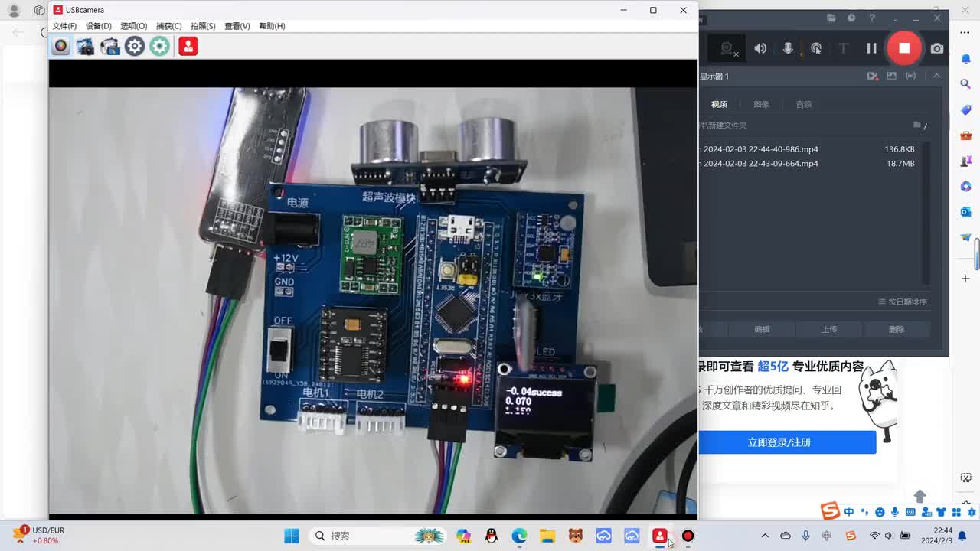The width and height of the screenshot is (980, 551).
Task: Click the 上传 button
Action: click(829, 329)
